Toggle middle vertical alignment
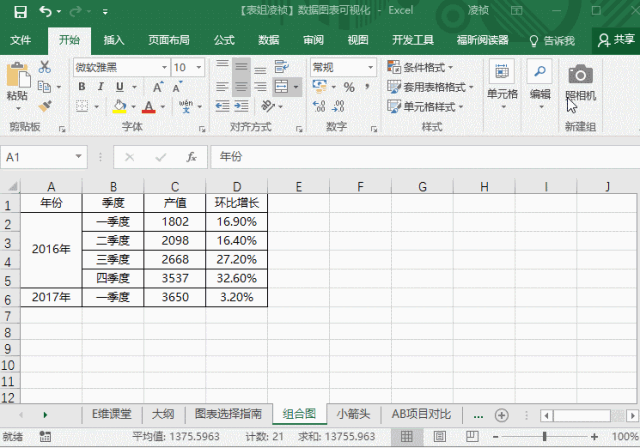 (241, 67)
